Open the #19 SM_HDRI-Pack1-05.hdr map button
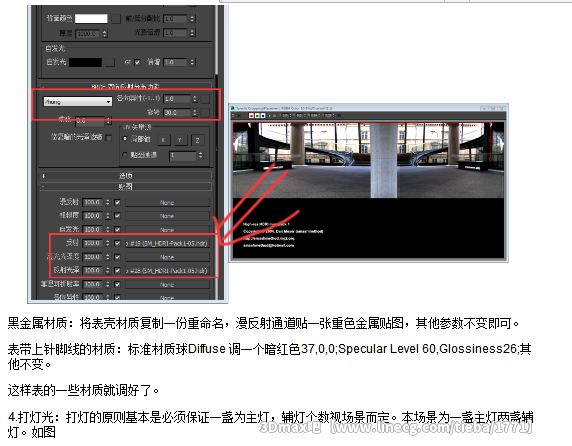Screen dimensions: 572x446 pyautogui.click(x=167, y=243)
